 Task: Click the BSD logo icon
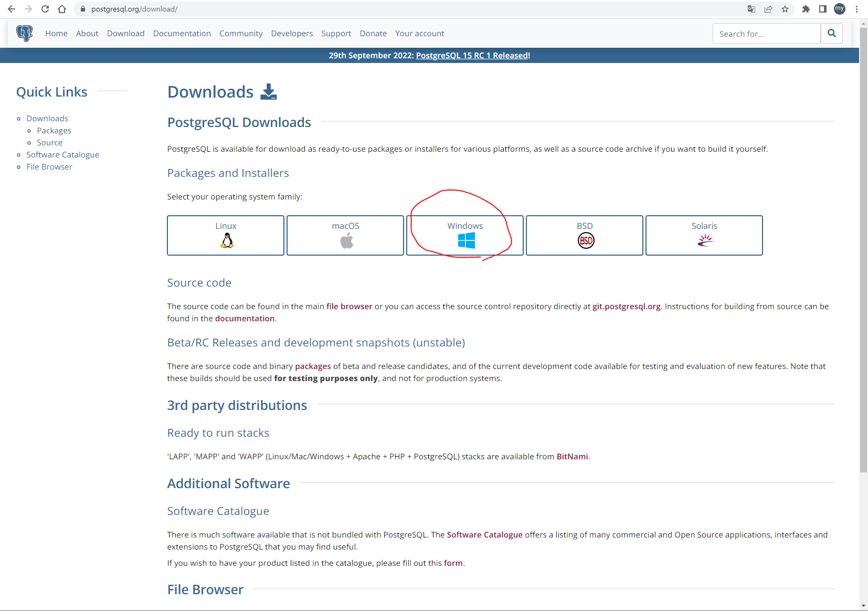click(x=586, y=241)
